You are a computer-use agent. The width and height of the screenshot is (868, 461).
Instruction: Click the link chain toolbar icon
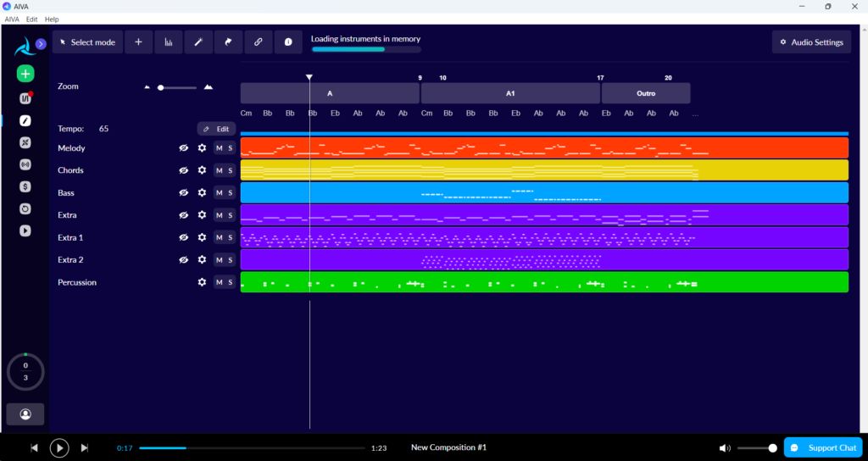click(x=258, y=42)
